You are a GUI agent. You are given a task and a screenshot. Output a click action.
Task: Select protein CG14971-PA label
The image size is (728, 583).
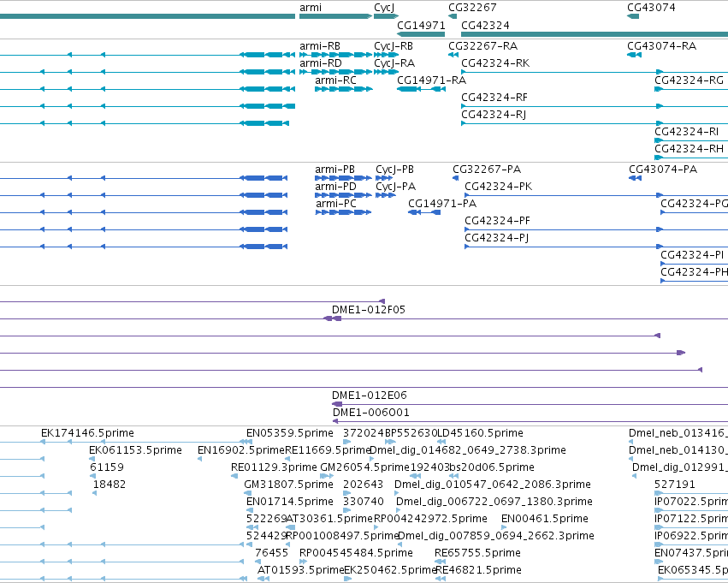click(442, 204)
